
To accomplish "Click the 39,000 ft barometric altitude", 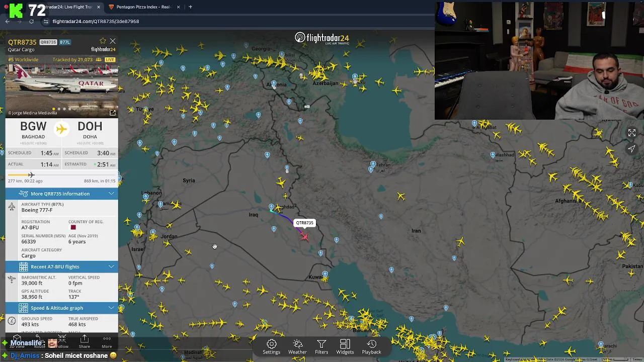I will (32, 283).
